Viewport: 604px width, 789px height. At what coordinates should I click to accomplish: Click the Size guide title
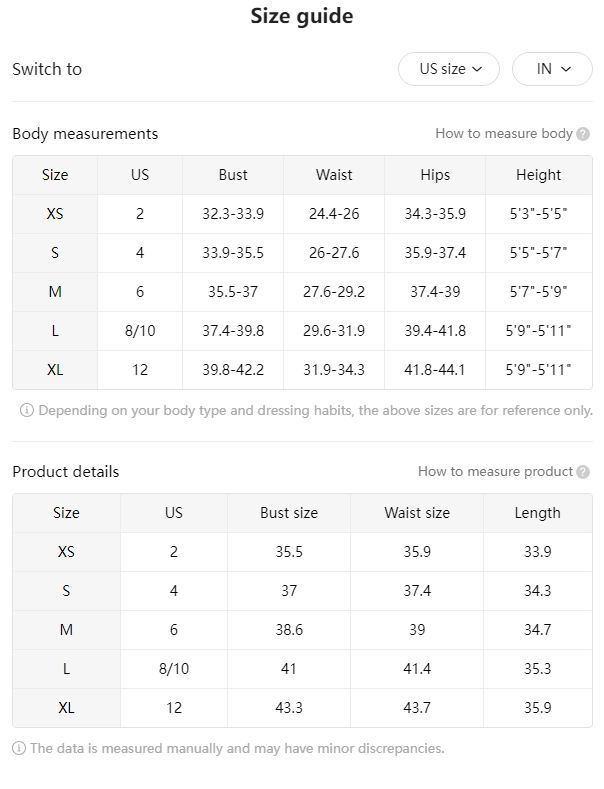tap(302, 16)
